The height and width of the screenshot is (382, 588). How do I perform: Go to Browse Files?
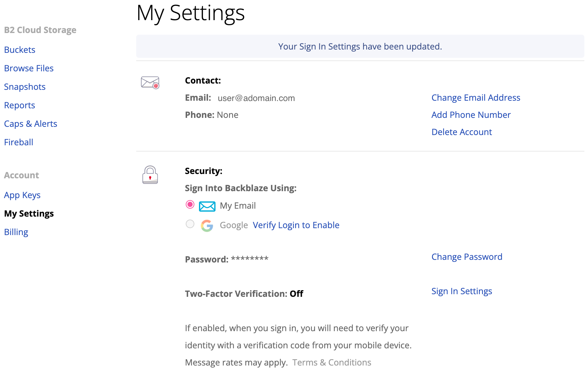point(29,68)
